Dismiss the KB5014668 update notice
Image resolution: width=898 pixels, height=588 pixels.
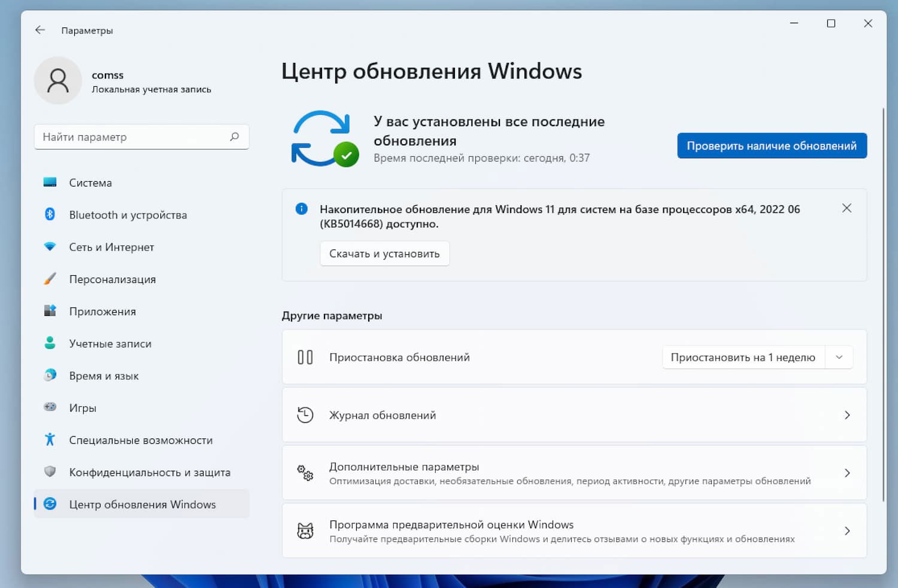click(x=847, y=208)
